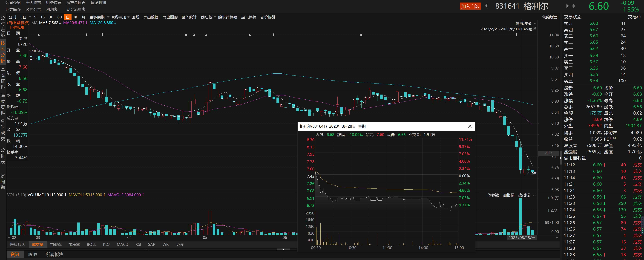
Task: Select the daily 日 K-line period
Action: (67, 17)
